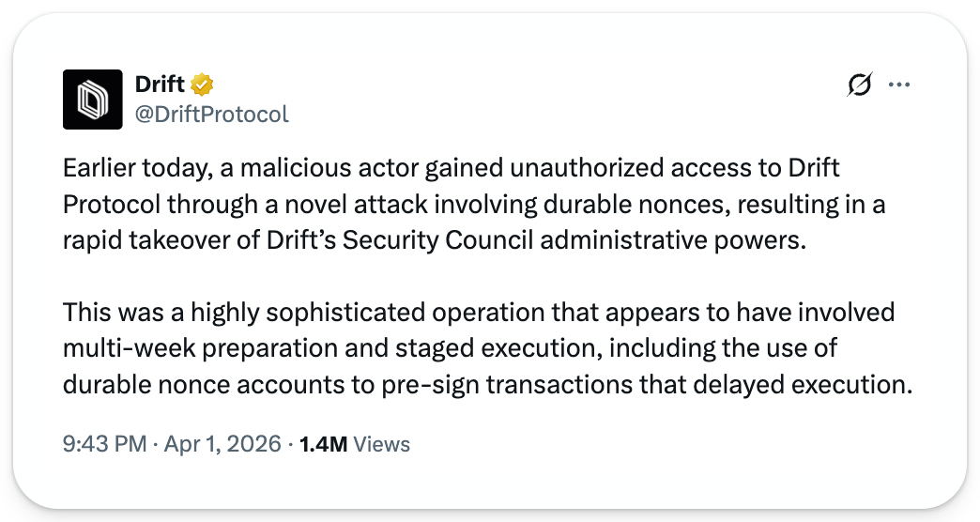980x522 pixels.
Task: Open the Drift profile avatar
Action: click(x=93, y=100)
